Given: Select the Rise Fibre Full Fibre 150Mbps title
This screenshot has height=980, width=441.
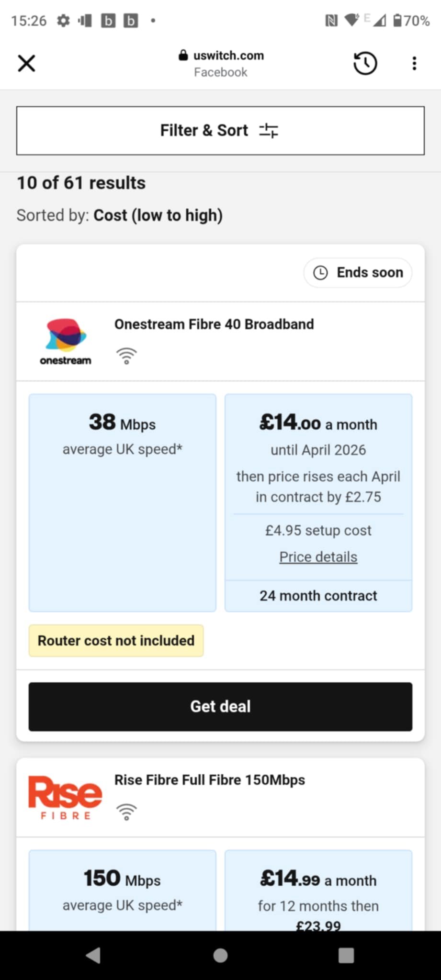Looking at the screenshot, I should click(x=209, y=780).
